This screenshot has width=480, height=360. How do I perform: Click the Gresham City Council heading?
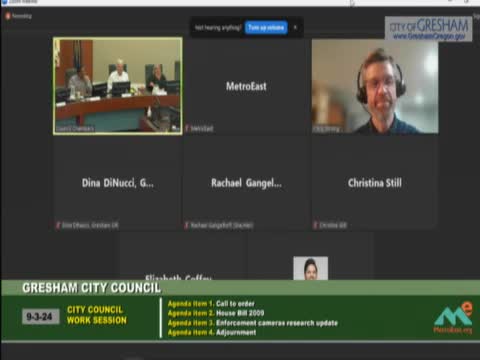(x=91, y=288)
